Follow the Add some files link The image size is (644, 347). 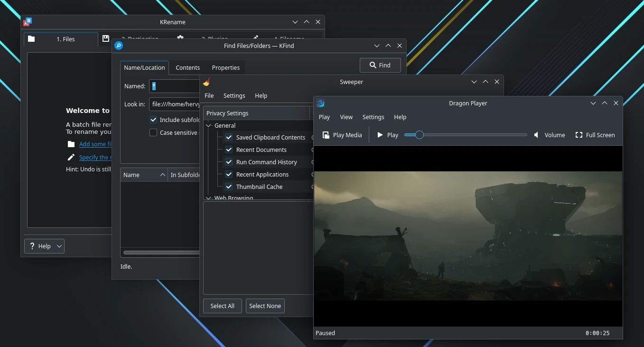tap(95, 144)
